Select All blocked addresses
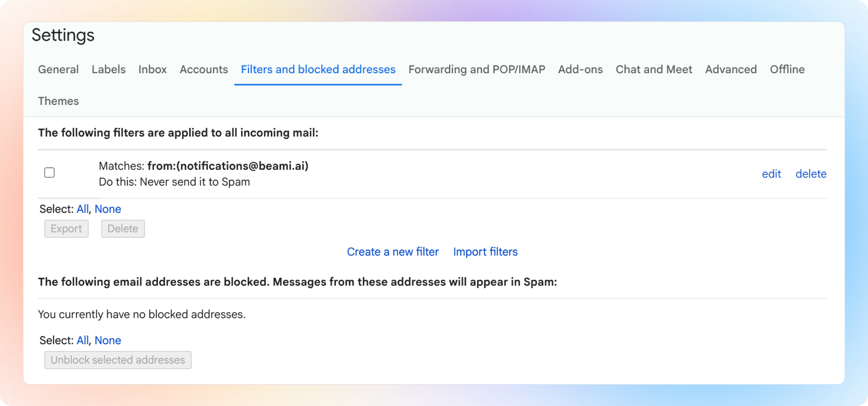Screen dimensions: 868x406 tap(82, 341)
